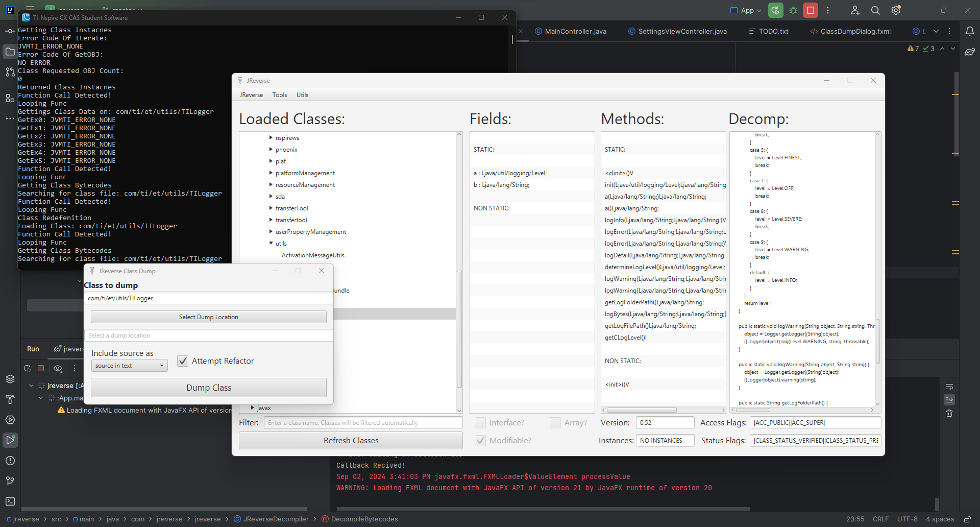Click the Methods horizontal scrollbar

(x=642, y=410)
